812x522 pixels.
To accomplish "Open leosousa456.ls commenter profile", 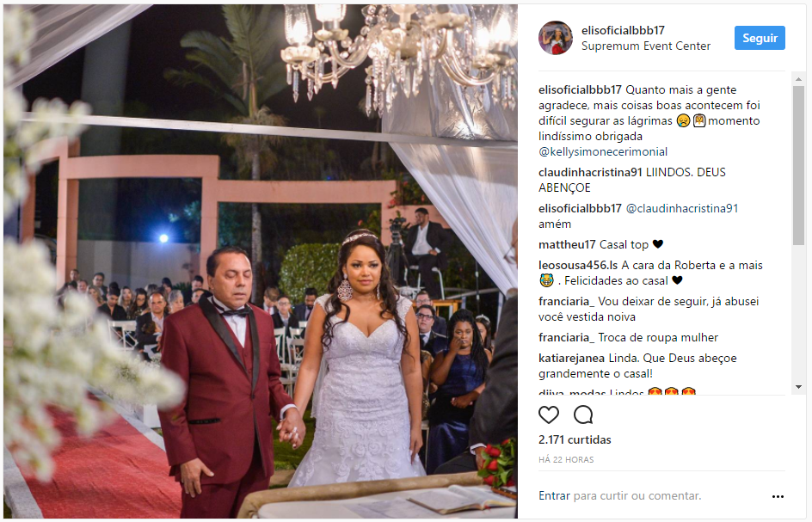I will [x=578, y=265].
